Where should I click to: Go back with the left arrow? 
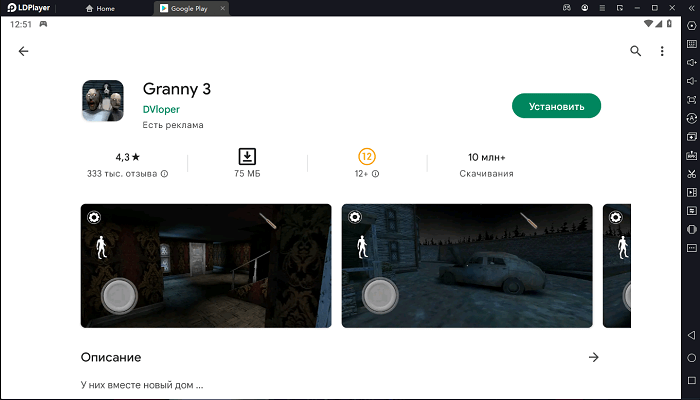23,51
